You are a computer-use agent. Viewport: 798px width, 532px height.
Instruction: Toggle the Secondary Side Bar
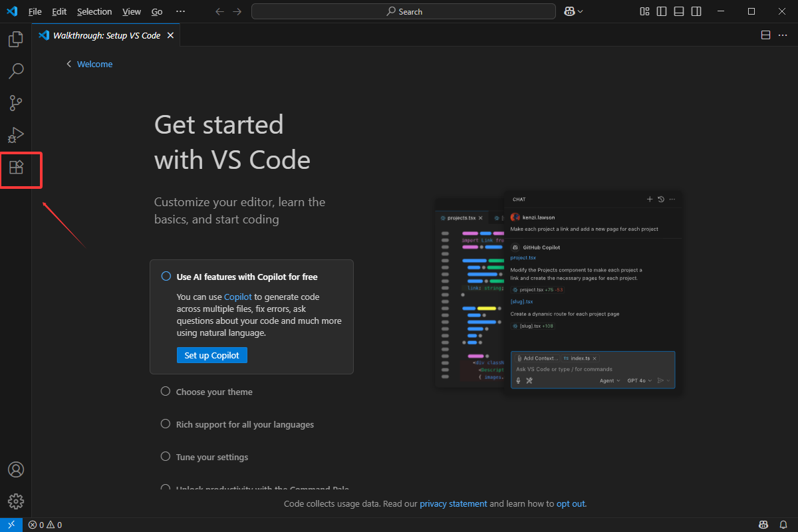(696, 11)
